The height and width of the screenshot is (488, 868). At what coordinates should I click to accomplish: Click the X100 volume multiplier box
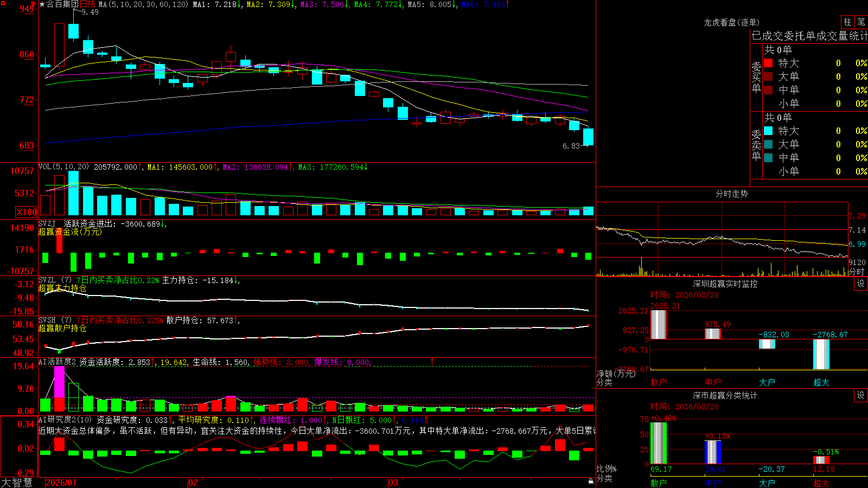(x=27, y=212)
